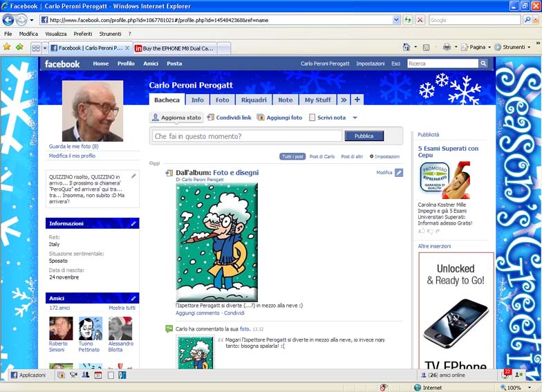Click the Favorites star icon
The image size is (542, 392).
[7, 47]
